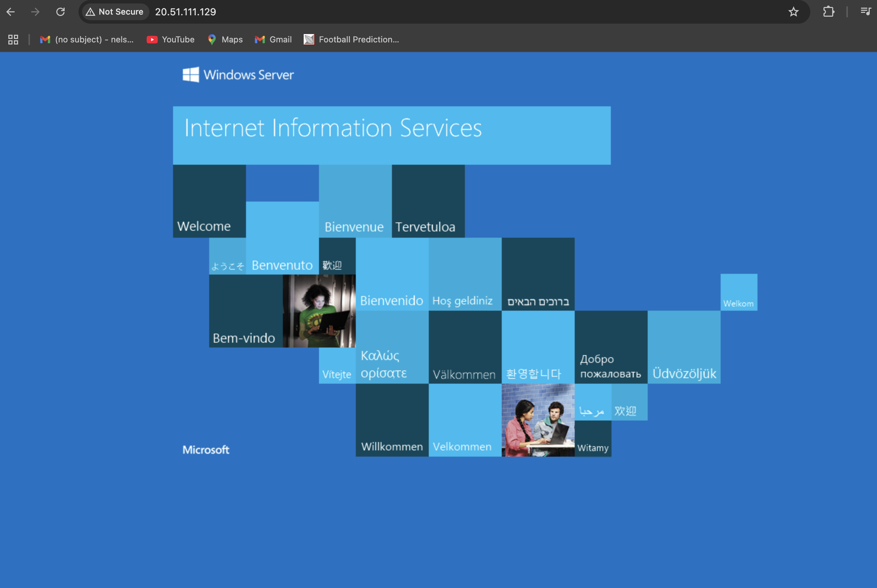The image size is (877, 588).
Task: Click the Windows Server logo
Action: pyautogui.click(x=238, y=75)
